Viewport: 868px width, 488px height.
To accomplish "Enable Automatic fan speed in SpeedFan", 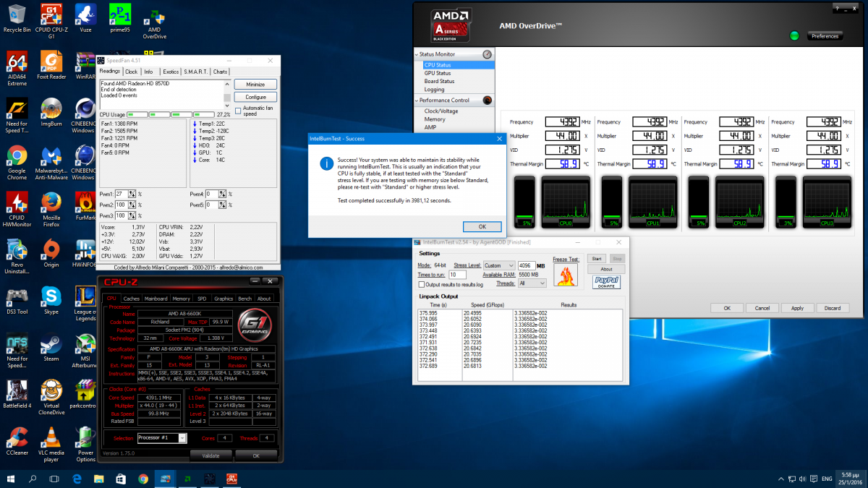I will 238,111.
